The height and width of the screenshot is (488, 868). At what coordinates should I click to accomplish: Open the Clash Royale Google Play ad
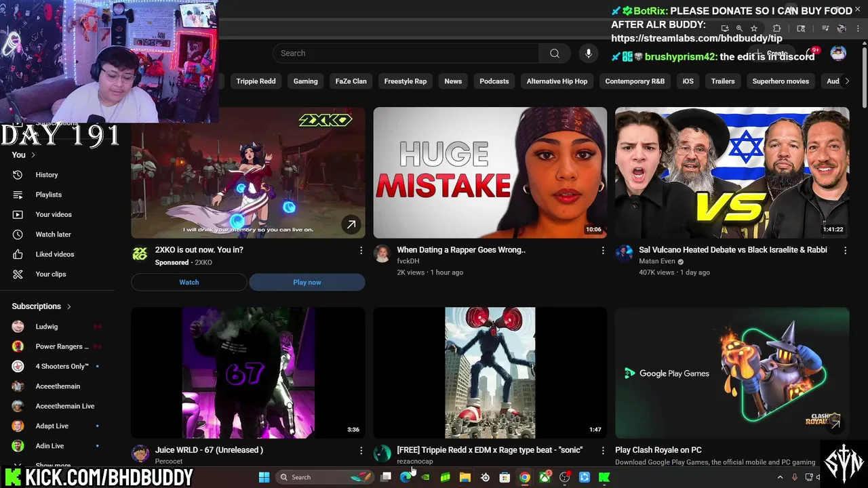pos(732,373)
